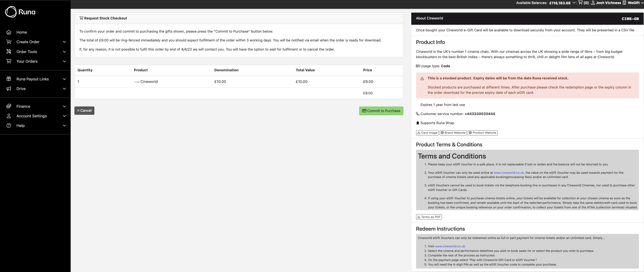Click the Total Value column header
Viewport: 644px width, 272px height.
pos(305,70)
